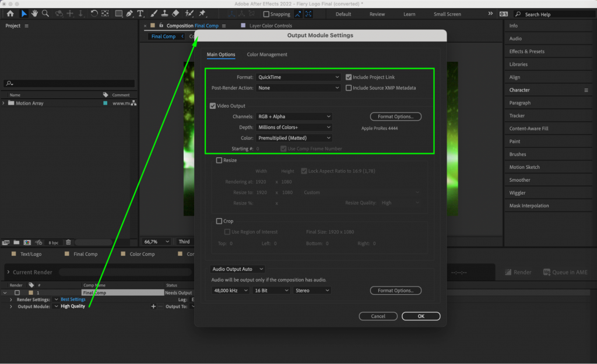Open the Channels dropdown set to RGB + Alpha
This screenshot has height=364, width=597.
(x=294, y=116)
